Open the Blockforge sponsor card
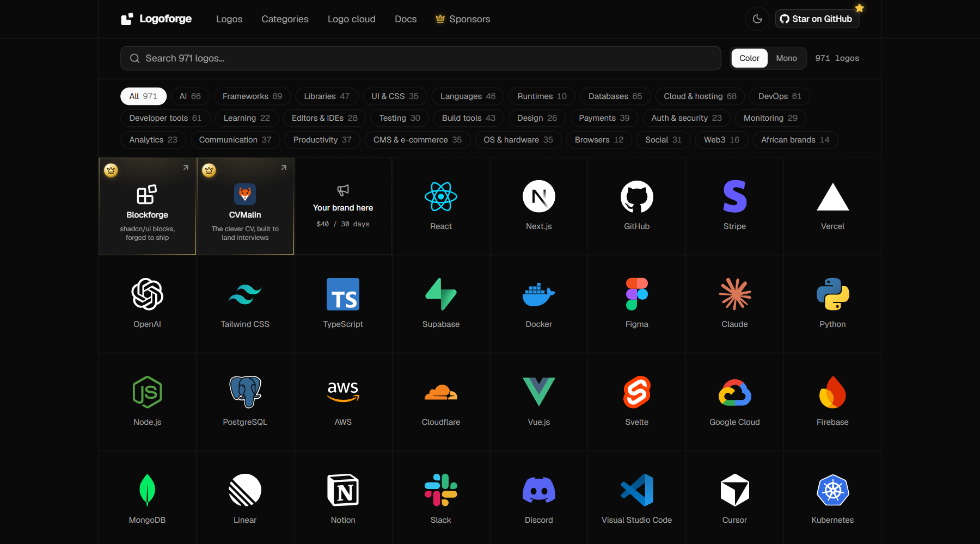The height and width of the screenshot is (544, 980). coord(147,206)
